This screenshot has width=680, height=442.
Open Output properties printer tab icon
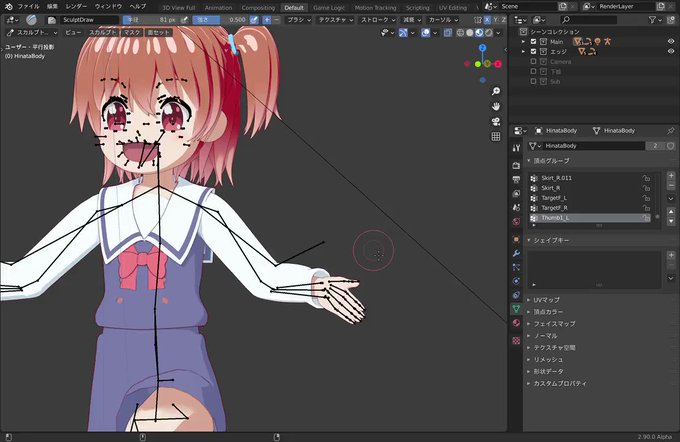[x=516, y=179]
